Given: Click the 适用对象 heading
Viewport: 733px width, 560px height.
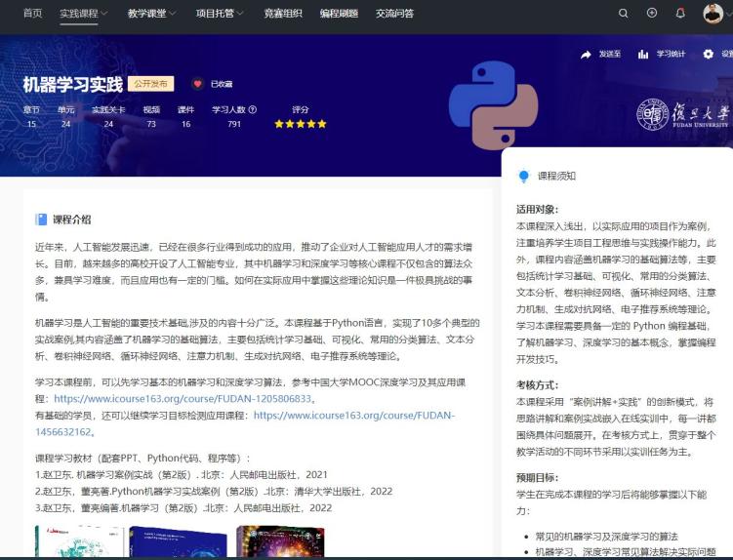Looking at the screenshot, I should (537, 210).
